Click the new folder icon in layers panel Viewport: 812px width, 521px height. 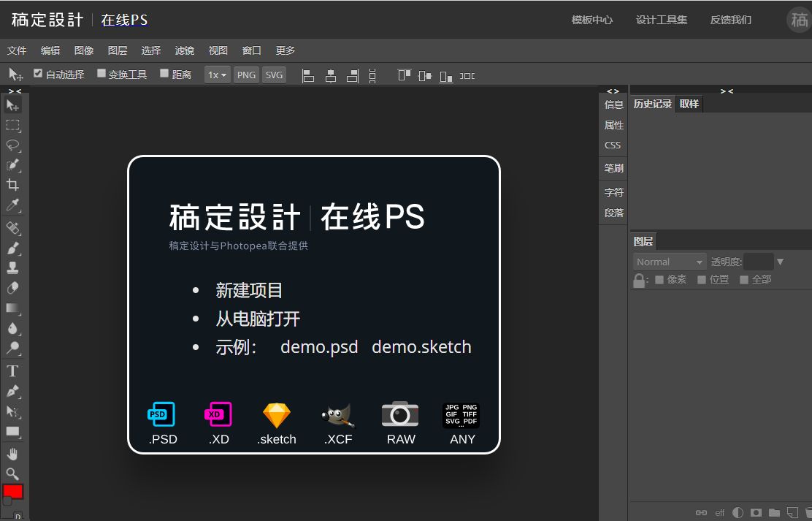pyautogui.click(x=774, y=513)
